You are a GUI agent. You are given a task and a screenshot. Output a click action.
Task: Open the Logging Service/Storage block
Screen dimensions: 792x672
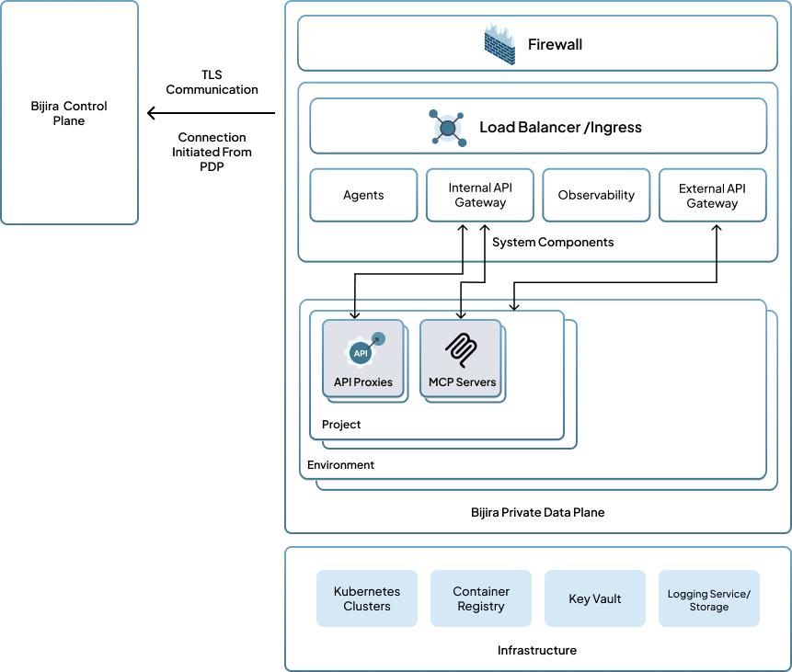[709, 598]
